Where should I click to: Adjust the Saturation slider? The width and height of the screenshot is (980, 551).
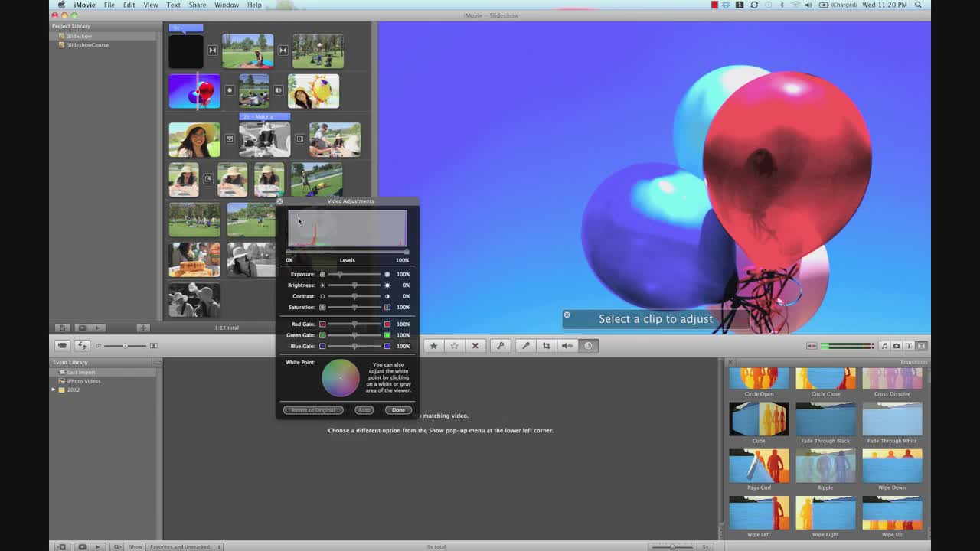click(354, 308)
